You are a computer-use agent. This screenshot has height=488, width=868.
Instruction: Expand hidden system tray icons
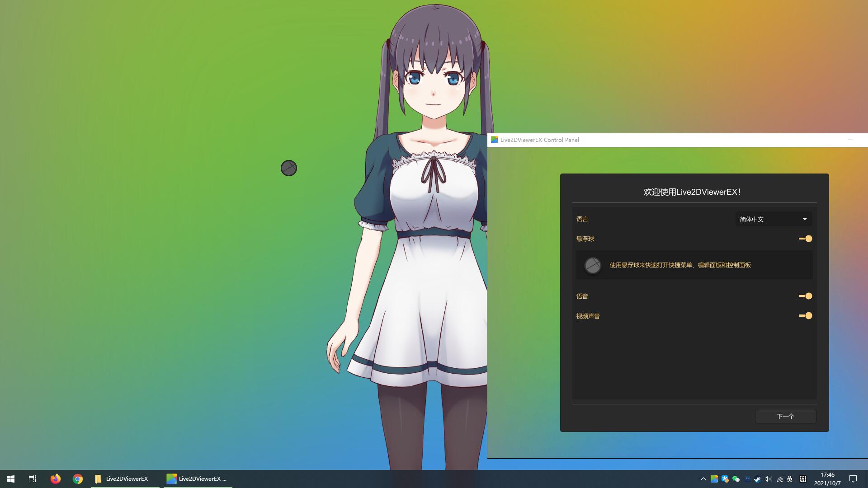coord(703,479)
